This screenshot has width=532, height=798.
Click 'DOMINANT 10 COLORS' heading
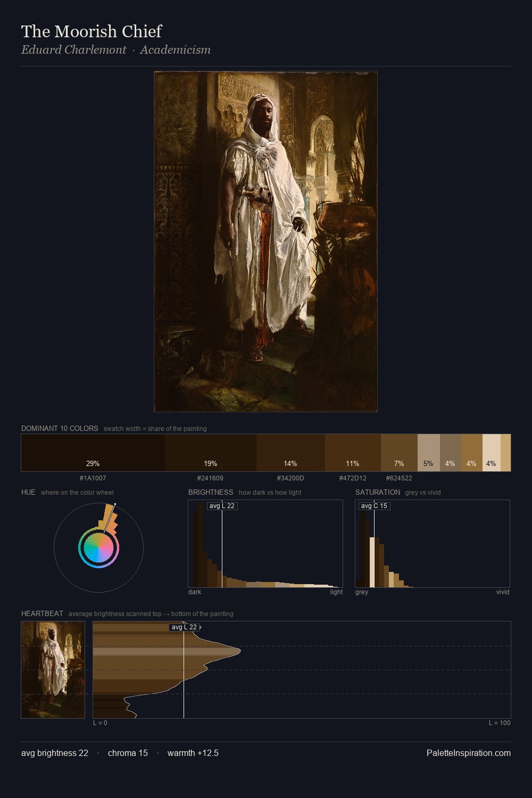(x=60, y=428)
